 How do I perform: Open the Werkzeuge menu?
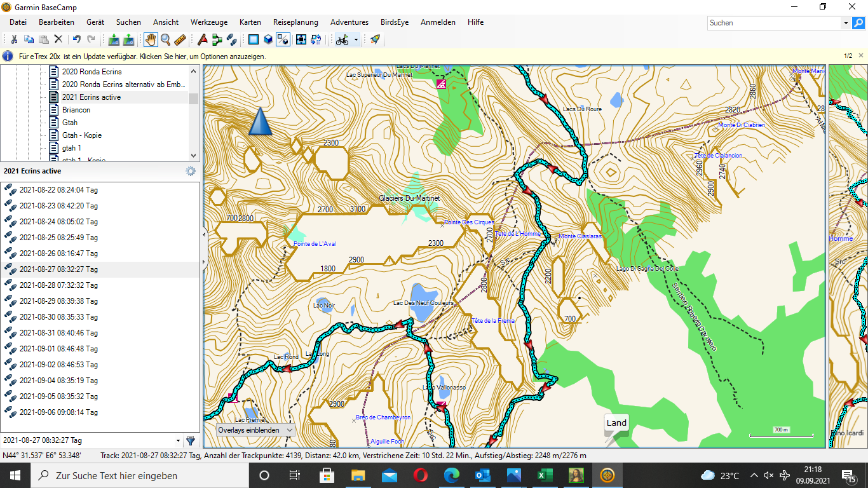click(209, 22)
